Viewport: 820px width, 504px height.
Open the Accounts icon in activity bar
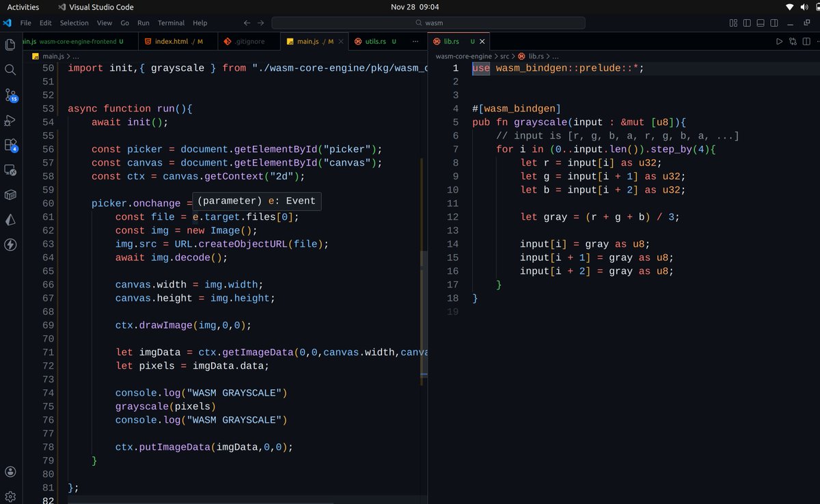pos(10,472)
